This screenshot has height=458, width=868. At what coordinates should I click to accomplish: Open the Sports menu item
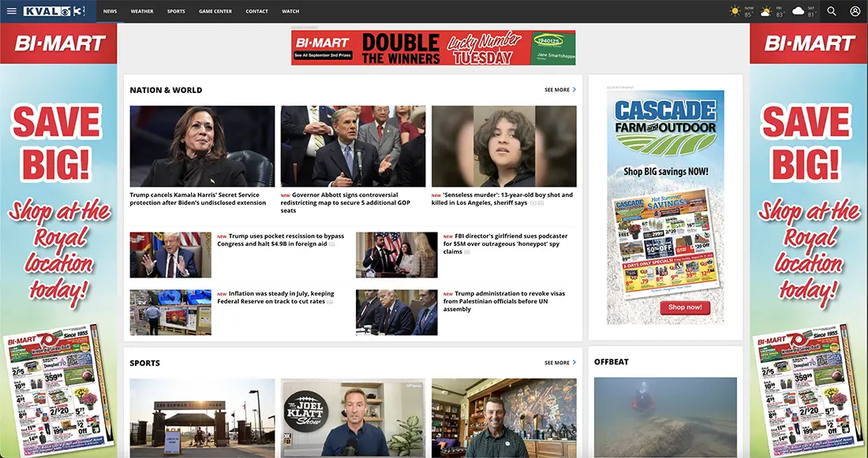click(176, 11)
